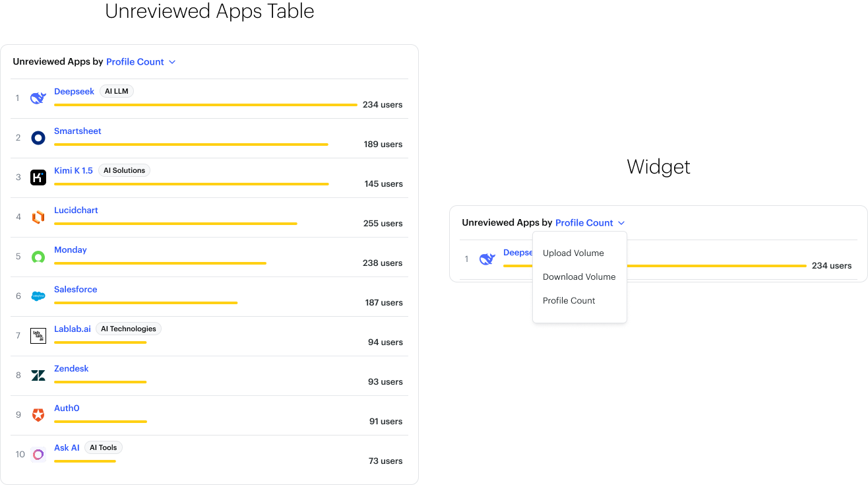The height and width of the screenshot is (485, 868).
Task: Click the Lablab.ai app icon
Action: pyautogui.click(x=38, y=336)
